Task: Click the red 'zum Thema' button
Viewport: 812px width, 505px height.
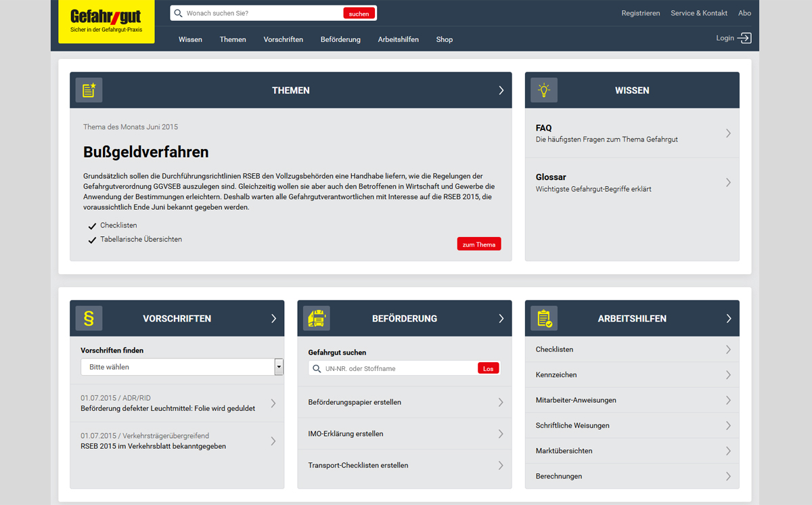Action: tap(479, 244)
